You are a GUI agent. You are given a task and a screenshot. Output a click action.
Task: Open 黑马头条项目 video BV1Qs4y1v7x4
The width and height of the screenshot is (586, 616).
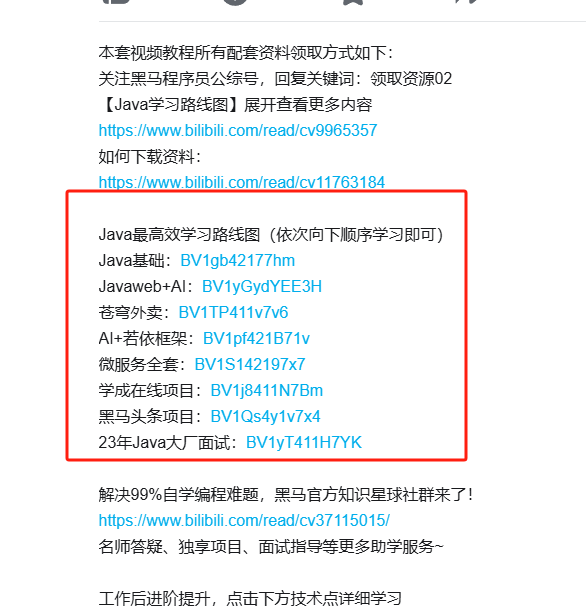(266, 416)
